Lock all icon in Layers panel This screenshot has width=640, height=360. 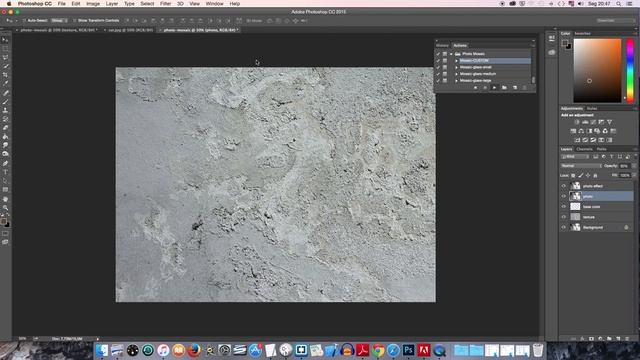click(595, 176)
